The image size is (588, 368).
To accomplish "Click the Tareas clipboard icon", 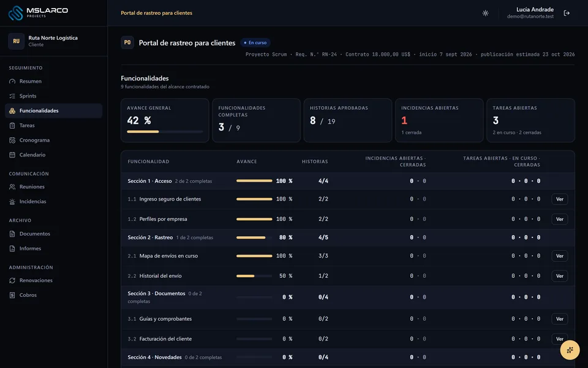I will pos(12,125).
